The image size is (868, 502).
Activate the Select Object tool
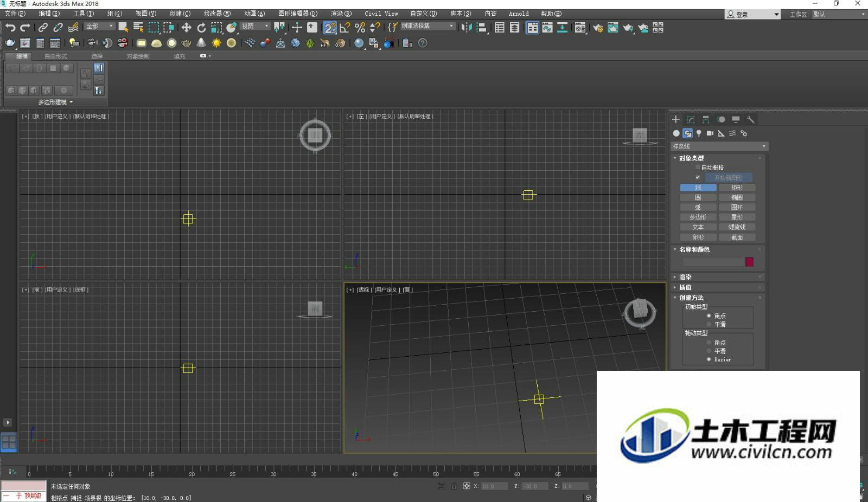coord(123,28)
